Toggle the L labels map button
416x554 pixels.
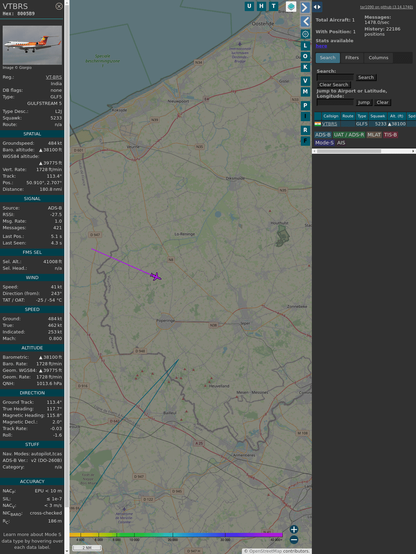pos(305,45)
